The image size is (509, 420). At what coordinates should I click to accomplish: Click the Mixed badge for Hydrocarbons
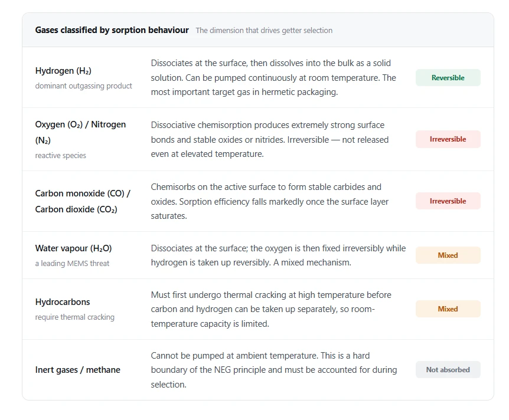pyautogui.click(x=448, y=309)
